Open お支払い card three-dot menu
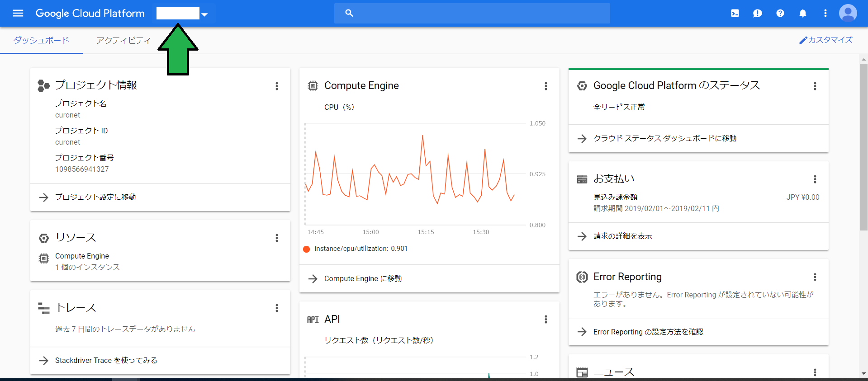This screenshot has width=868, height=381. (x=815, y=179)
